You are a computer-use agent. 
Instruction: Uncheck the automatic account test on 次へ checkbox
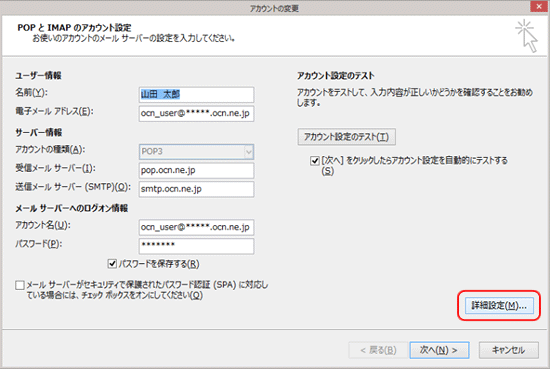(x=315, y=161)
